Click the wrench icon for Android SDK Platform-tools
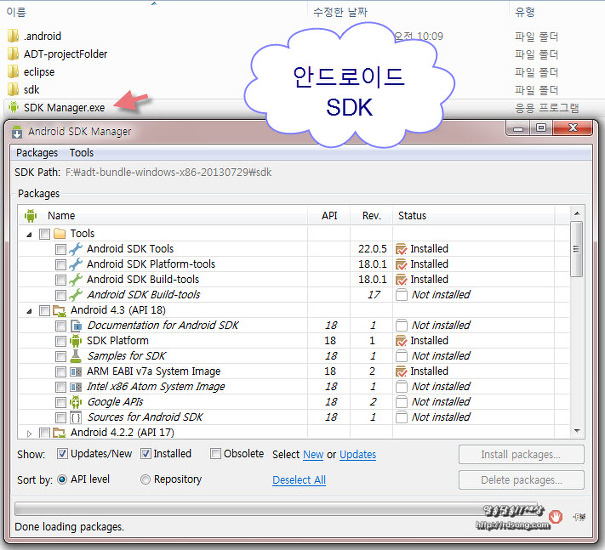The image size is (605, 550). click(x=76, y=264)
